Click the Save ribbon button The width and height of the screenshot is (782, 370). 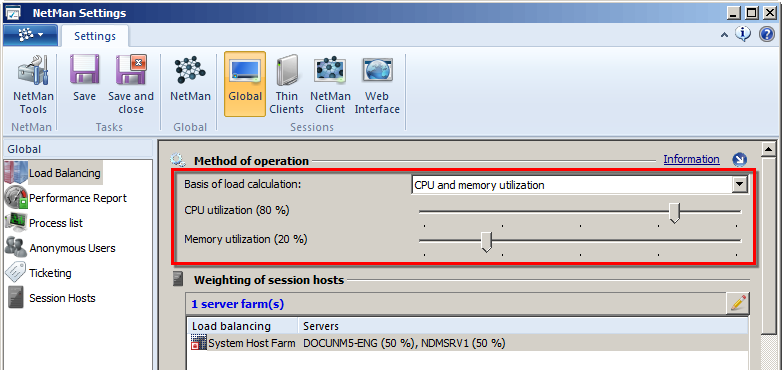[84, 85]
